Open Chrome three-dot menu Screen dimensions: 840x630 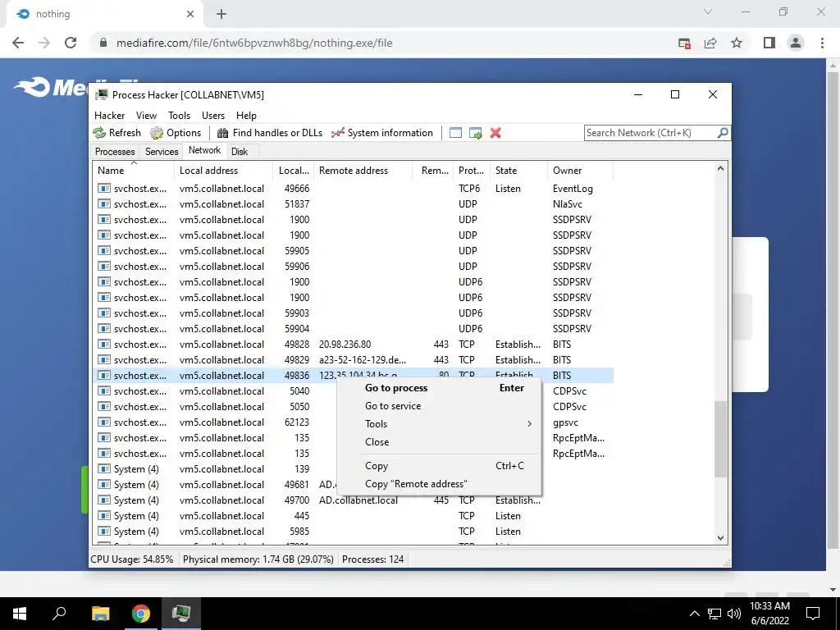click(x=822, y=43)
